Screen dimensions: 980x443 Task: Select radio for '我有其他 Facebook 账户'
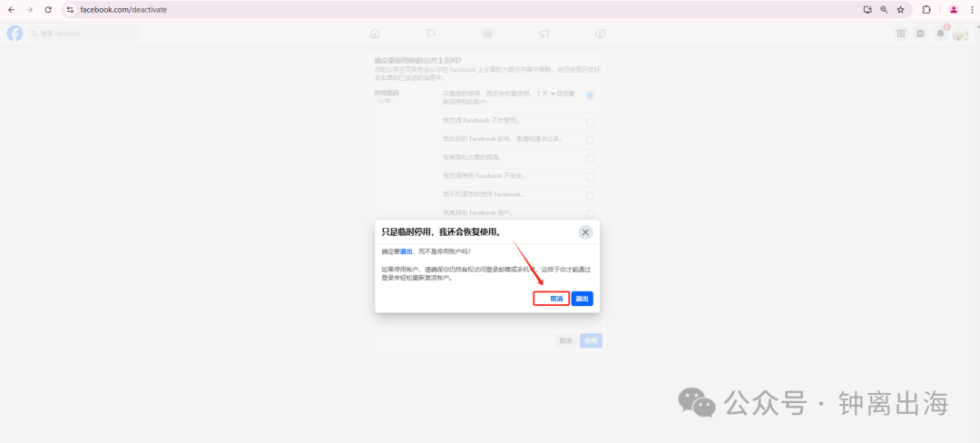(x=590, y=213)
